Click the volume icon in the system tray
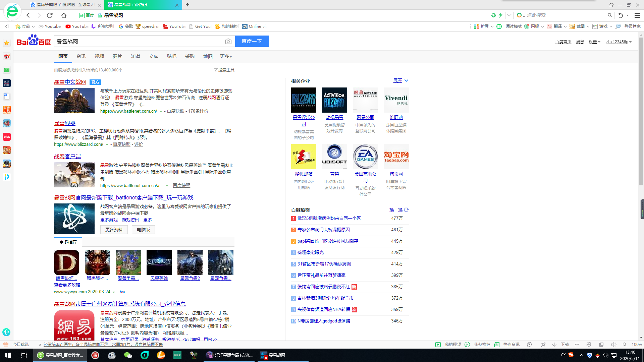This screenshot has width=644, height=362. tap(605, 355)
